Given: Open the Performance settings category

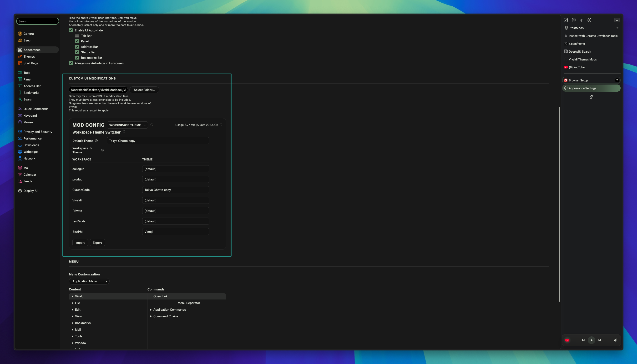Looking at the screenshot, I should (x=37, y=139).
